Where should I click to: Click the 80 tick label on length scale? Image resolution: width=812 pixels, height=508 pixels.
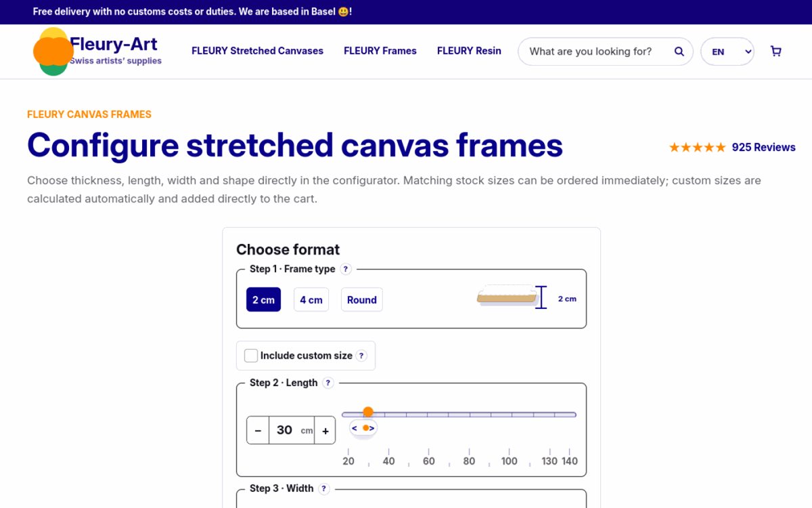click(x=469, y=461)
